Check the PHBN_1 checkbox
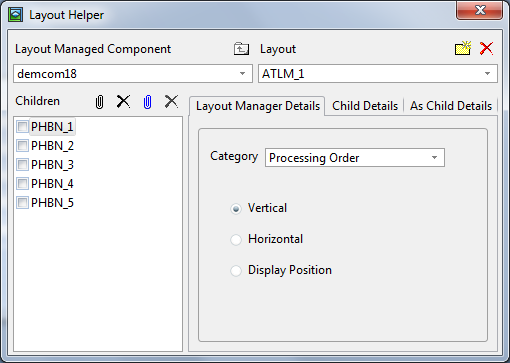The image size is (510, 363). [22, 127]
